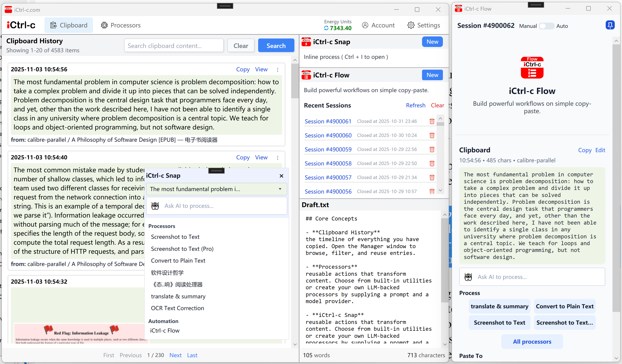Switch to the Processors tab
This screenshot has width=622, height=364.
[121, 25]
